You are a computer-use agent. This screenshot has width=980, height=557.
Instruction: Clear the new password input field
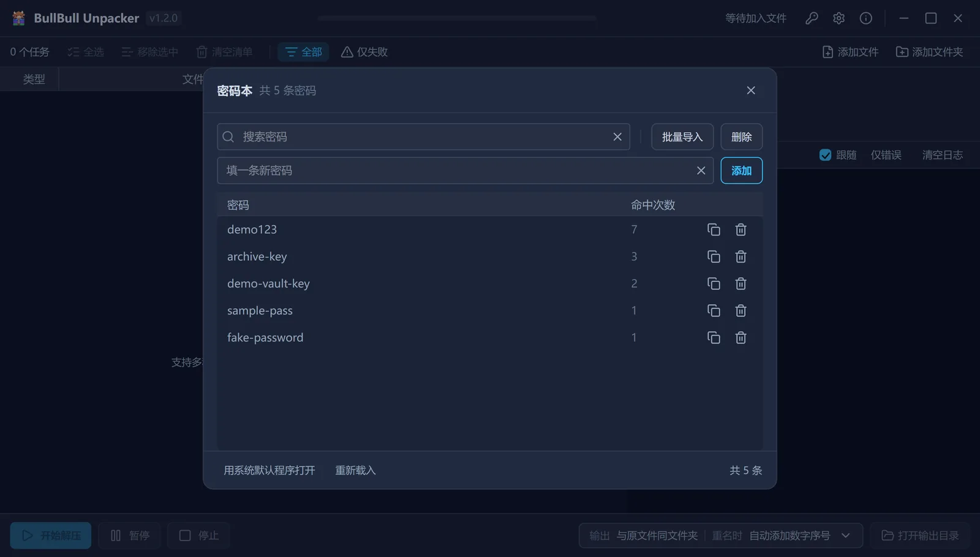tap(701, 170)
